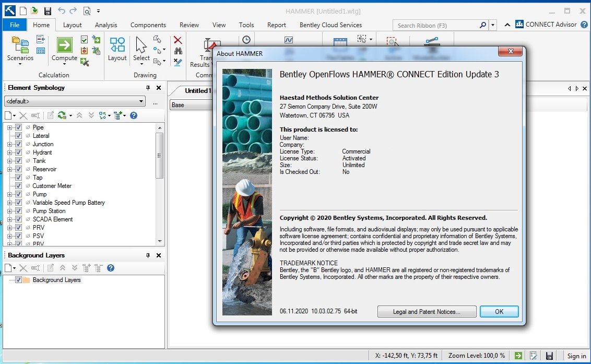Collapse the ribbon with the up chevron
Screen dimensions: 591x364
[507, 25]
